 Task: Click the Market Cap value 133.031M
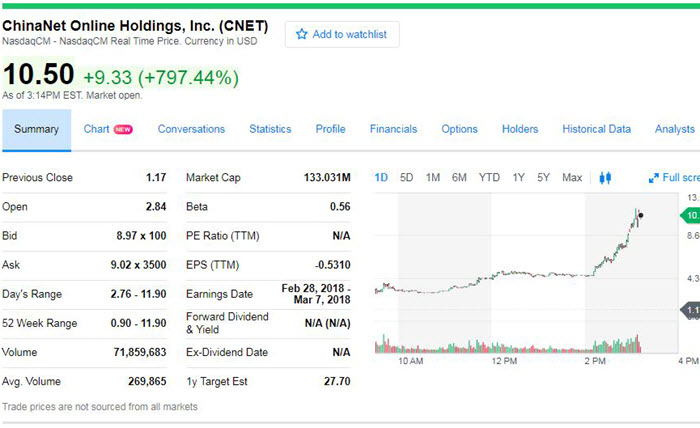[327, 178]
